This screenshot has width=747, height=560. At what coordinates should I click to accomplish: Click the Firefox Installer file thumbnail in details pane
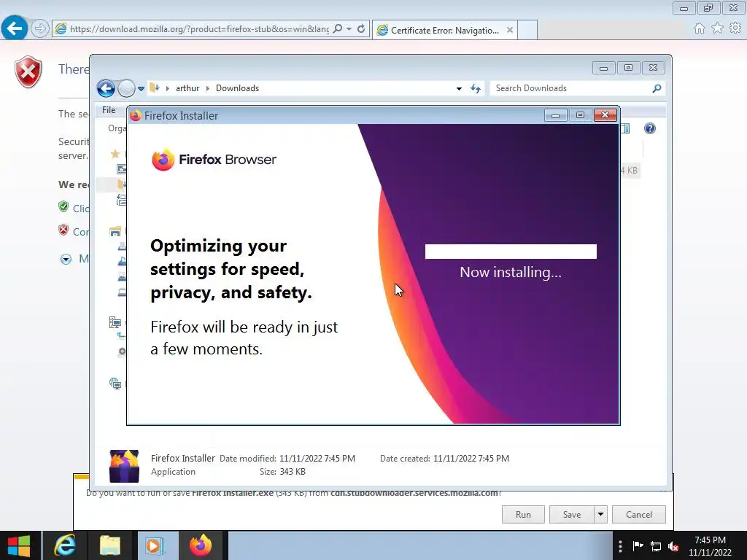pos(124,466)
